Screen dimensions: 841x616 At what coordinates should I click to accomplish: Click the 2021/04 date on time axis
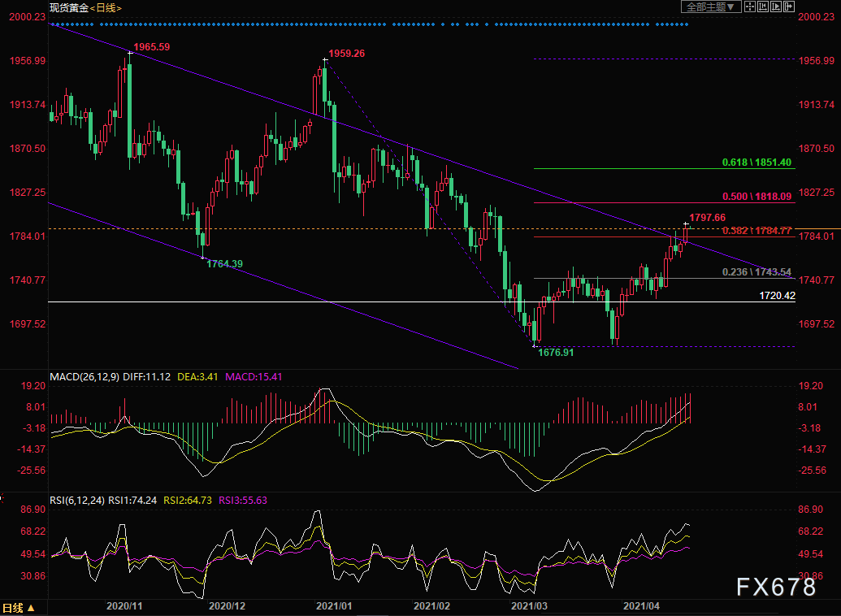pyautogui.click(x=641, y=605)
